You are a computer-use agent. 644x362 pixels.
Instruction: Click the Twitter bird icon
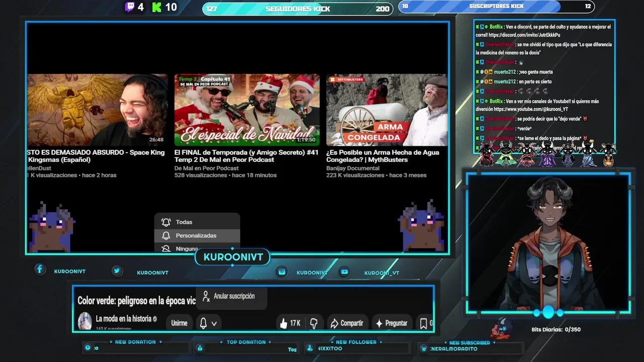117,270
